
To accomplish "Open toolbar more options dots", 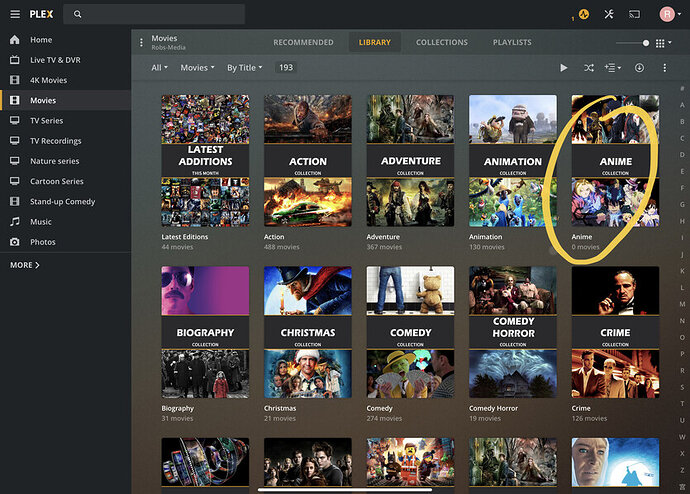I will (x=664, y=68).
